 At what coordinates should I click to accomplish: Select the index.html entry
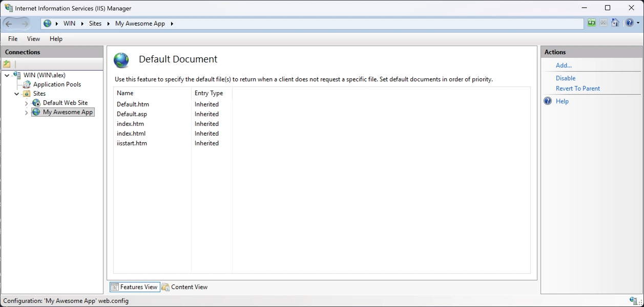(131, 134)
